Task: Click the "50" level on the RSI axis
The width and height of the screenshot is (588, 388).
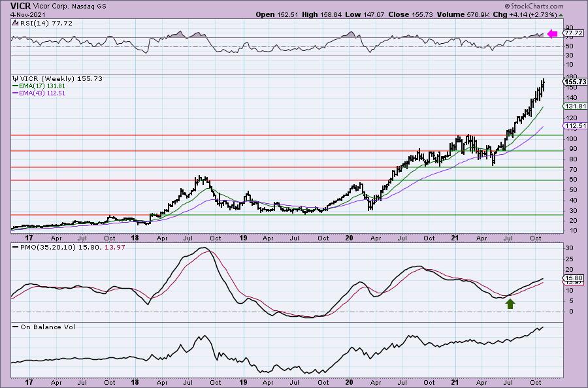Action: coord(569,46)
